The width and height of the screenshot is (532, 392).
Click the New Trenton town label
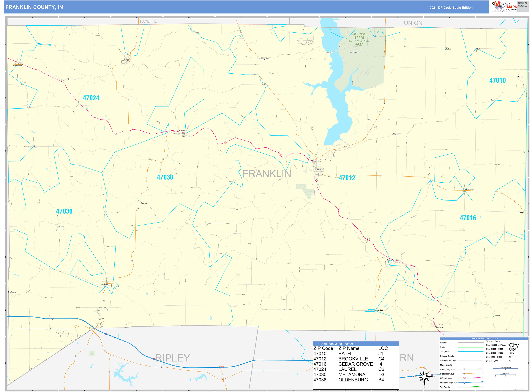click(440, 328)
